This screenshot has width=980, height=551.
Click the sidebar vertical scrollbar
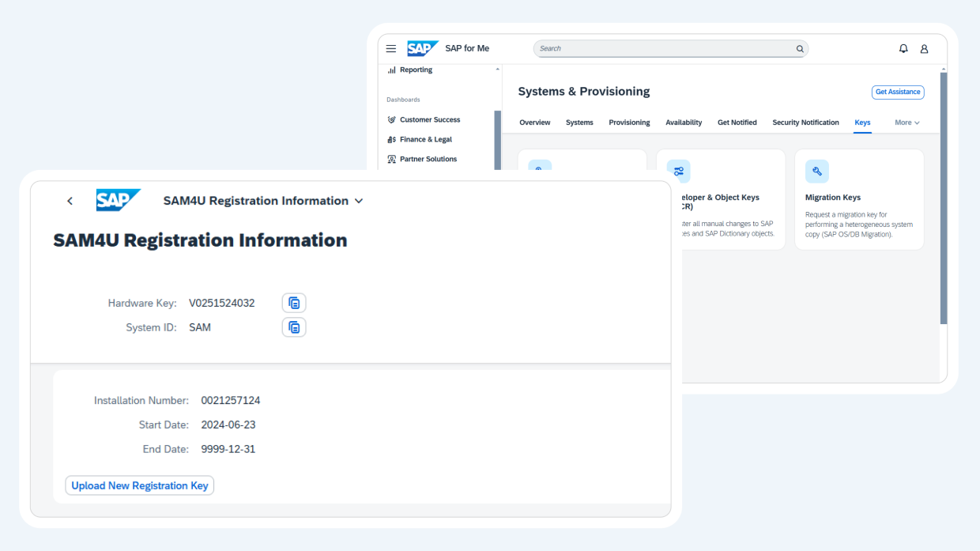point(498,140)
